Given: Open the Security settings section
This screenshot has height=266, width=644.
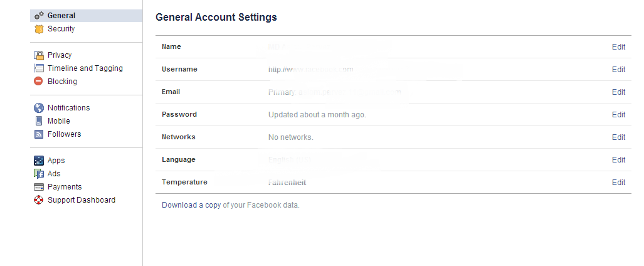Looking at the screenshot, I should tap(61, 29).
